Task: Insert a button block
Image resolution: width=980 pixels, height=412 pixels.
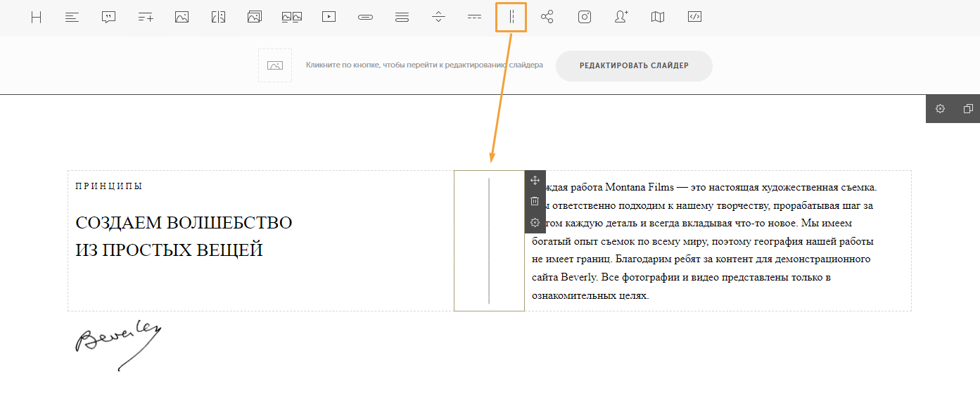Action: click(365, 18)
